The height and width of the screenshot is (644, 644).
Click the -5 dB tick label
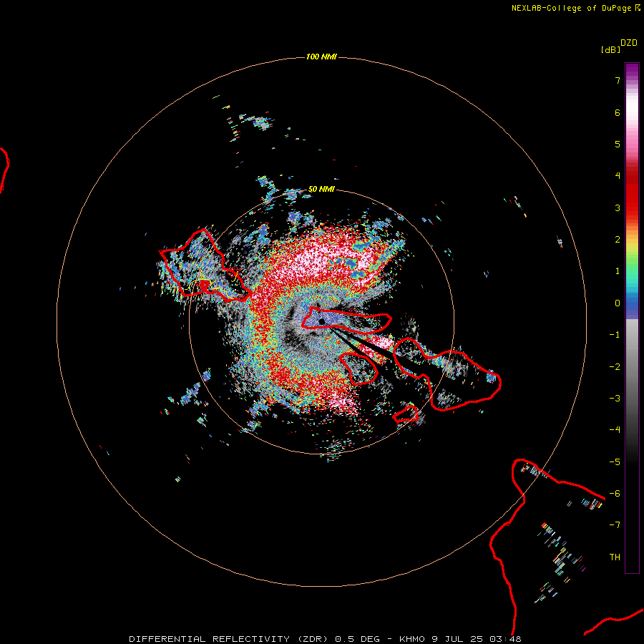[615, 462]
